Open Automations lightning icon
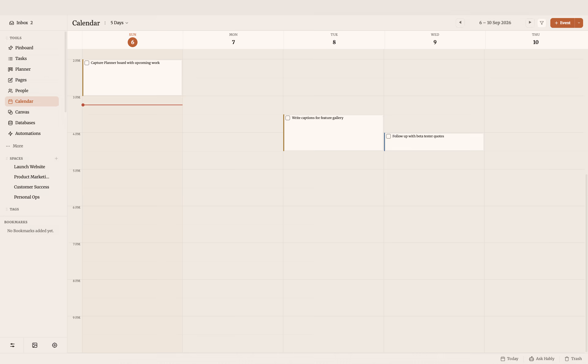The width and height of the screenshot is (588, 364). point(10,133)
